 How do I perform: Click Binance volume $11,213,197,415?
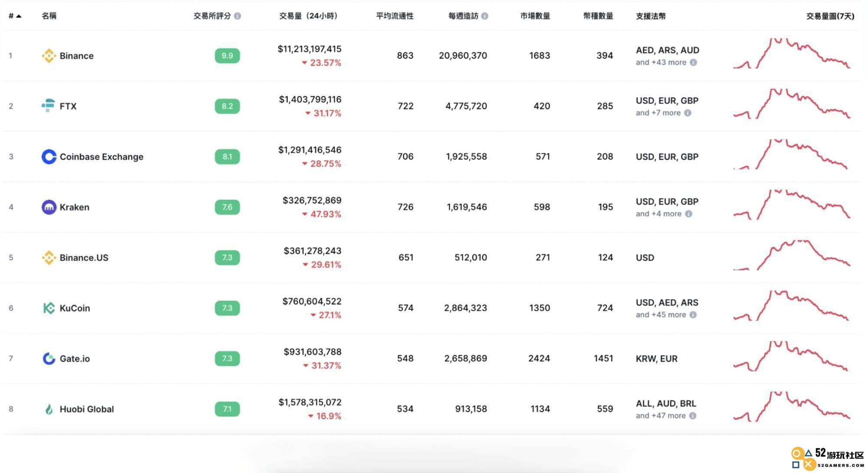[309, 49]
